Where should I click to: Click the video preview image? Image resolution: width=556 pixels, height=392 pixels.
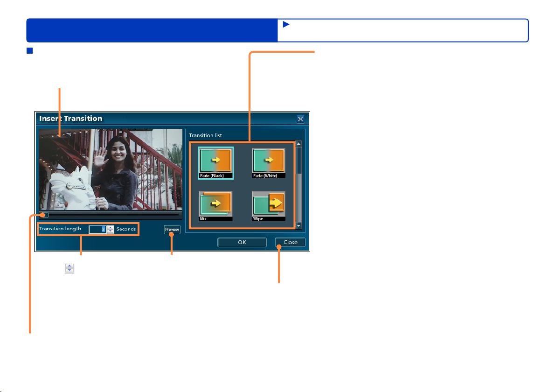(x=111, y=169)
